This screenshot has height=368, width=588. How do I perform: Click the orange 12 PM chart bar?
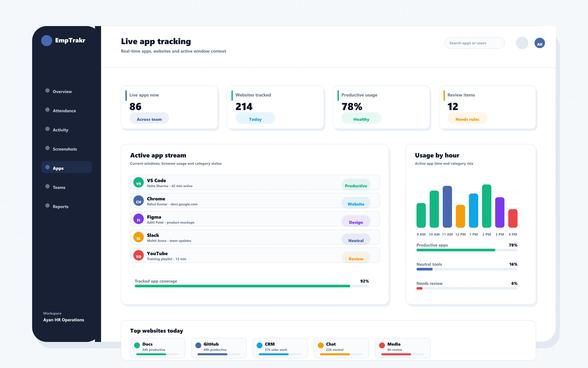pos(460,216)
